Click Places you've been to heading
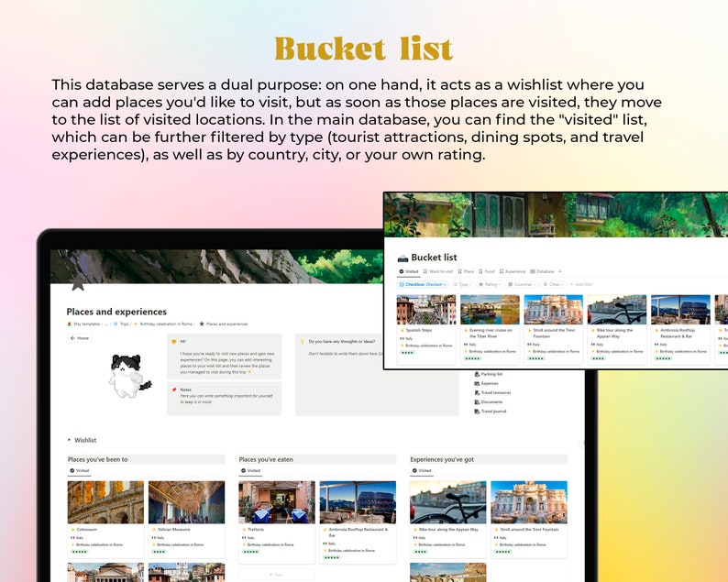The width and height of the screenshot is (728, 582). (97, 459)
